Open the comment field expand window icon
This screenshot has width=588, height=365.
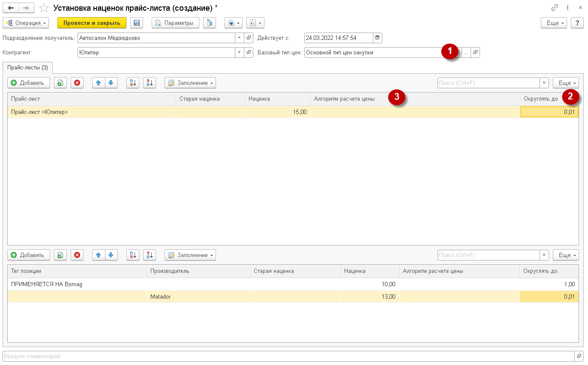579,356
